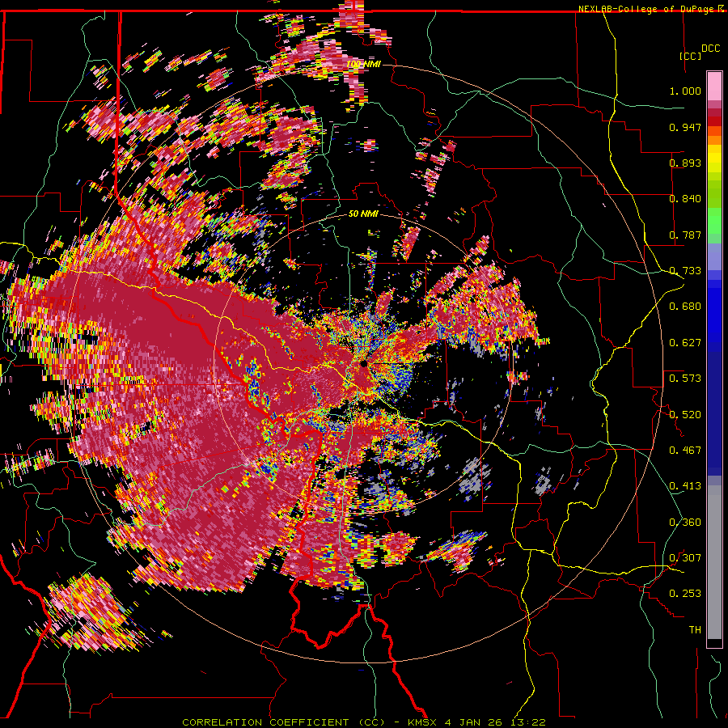The image size is (728, 728).
Task: Click the 0.307 scale value
Action: (x=685, y=558)
